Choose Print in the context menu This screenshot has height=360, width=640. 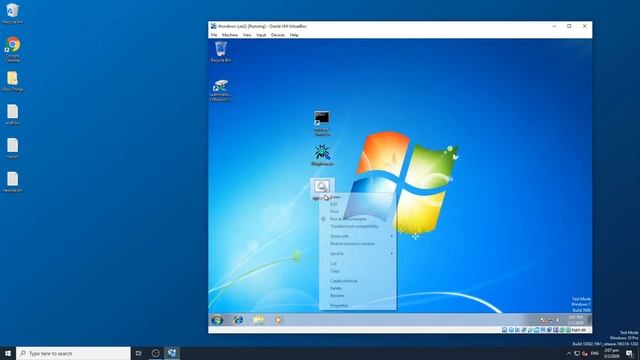click(357, 211)
